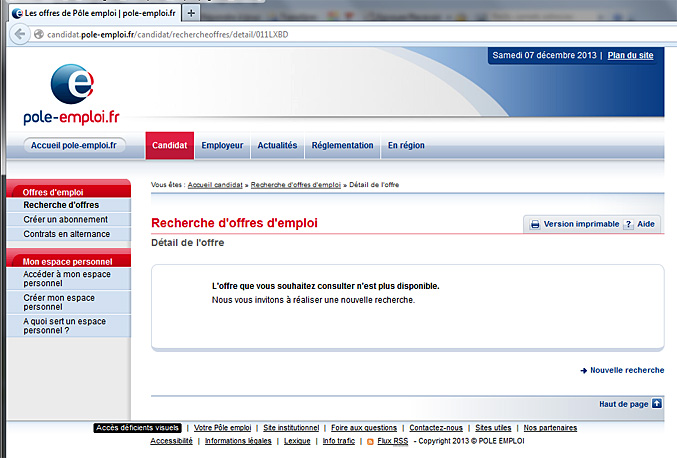Image resolution: width=677 pixels, height=458 pixels.
Task: Click the orange RSS feed icon
Action: click(370, 441)
